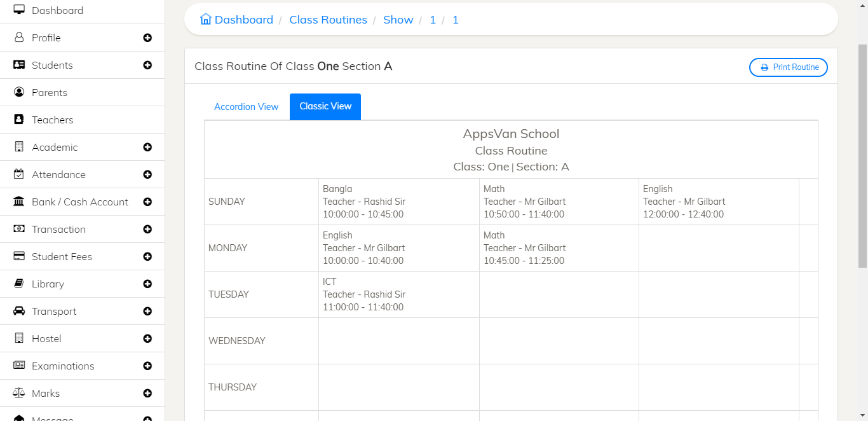Click Monday English class 10:00:00 - 10:40:00
Screen dimensions: 868x421
click(x=399, y=248)
